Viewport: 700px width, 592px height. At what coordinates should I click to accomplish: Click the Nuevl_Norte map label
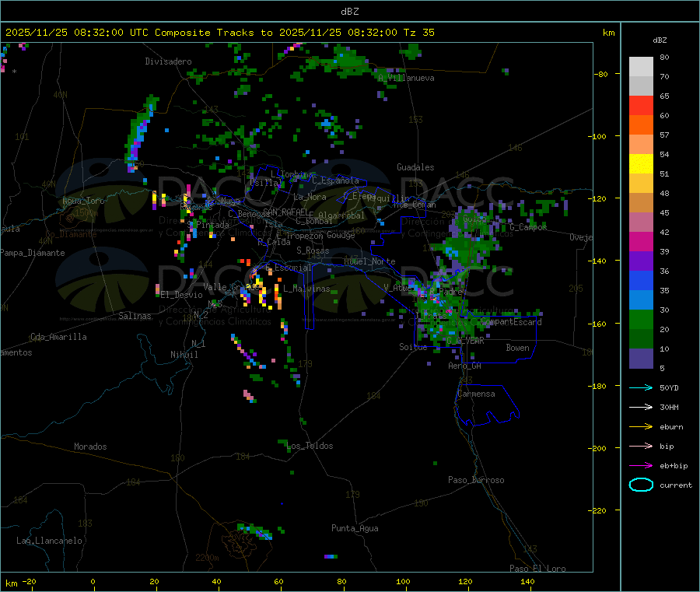coord(369,261)
